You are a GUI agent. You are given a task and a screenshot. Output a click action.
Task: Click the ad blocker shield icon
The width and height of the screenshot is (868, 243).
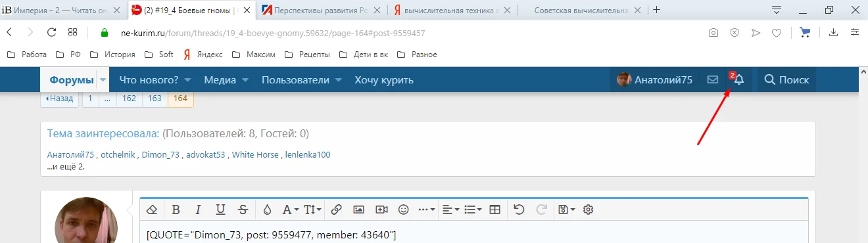coord(735,32)
